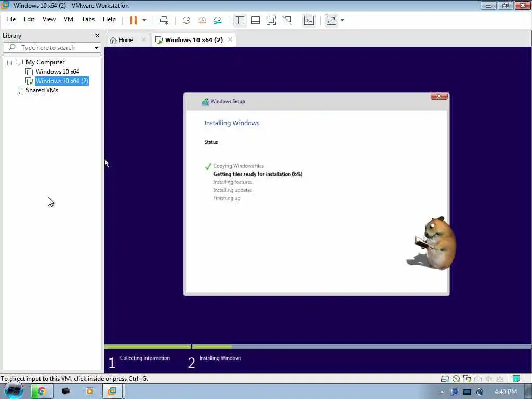Click the 'Copying Windows files' status line
532x399 pixels.
point(238,166)
